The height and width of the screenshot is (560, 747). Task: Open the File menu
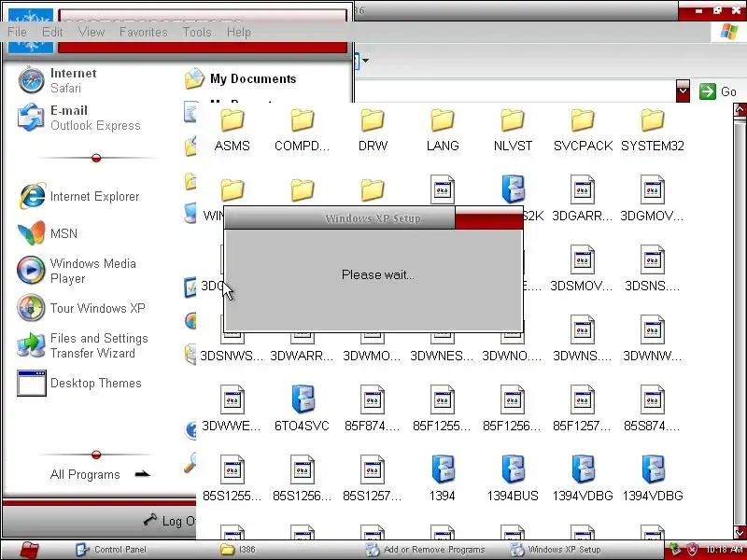coord(17,32)
